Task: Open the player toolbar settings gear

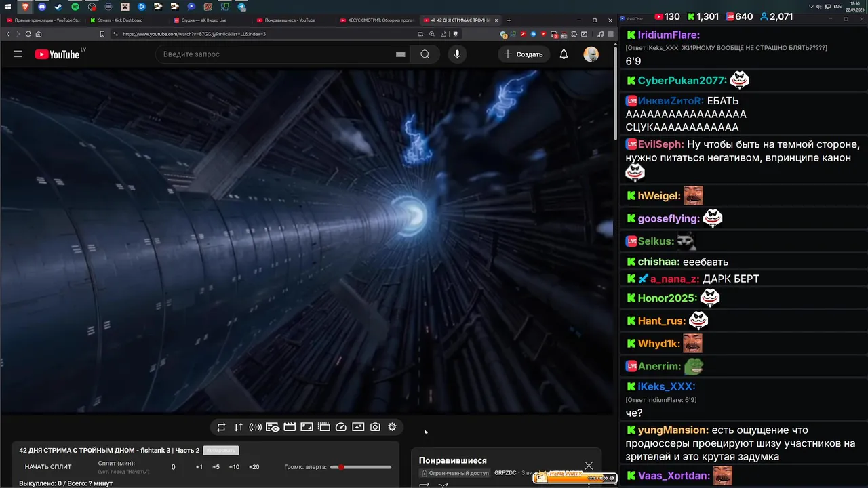Action: pyautogui.click(x=392, y=427)
